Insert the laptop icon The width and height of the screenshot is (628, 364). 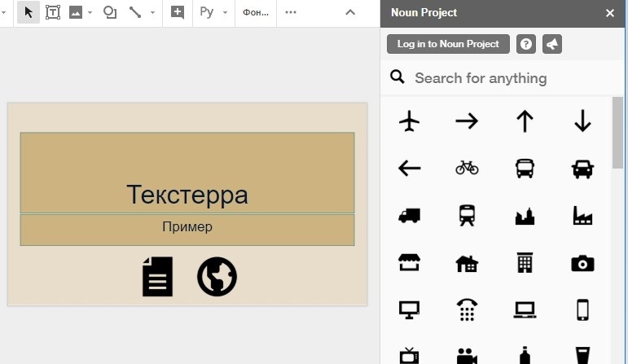click(525, 310)
